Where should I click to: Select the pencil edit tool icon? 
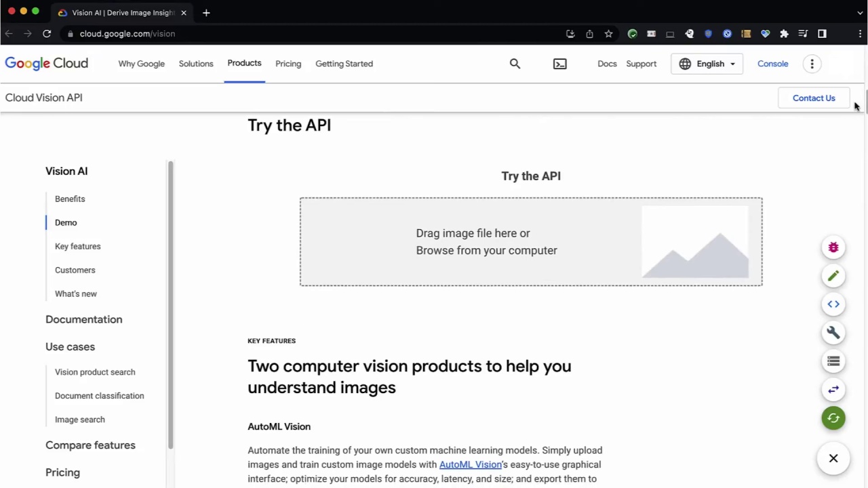(x=833, y=275)
